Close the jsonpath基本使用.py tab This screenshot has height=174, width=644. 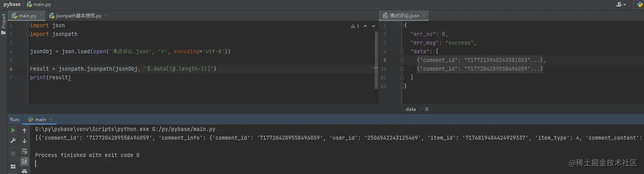point(106,16)
